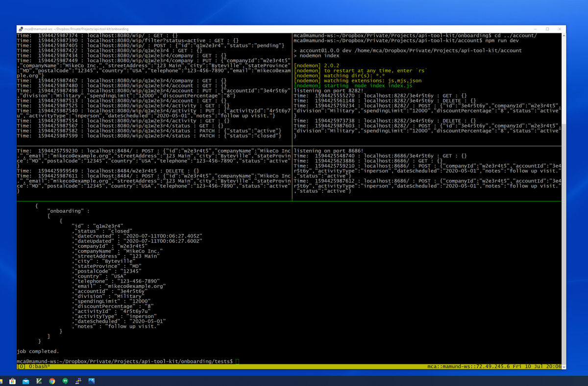Click the "dateScheduled" : "2020-05-01" JSON line

[x=118, y=321]
